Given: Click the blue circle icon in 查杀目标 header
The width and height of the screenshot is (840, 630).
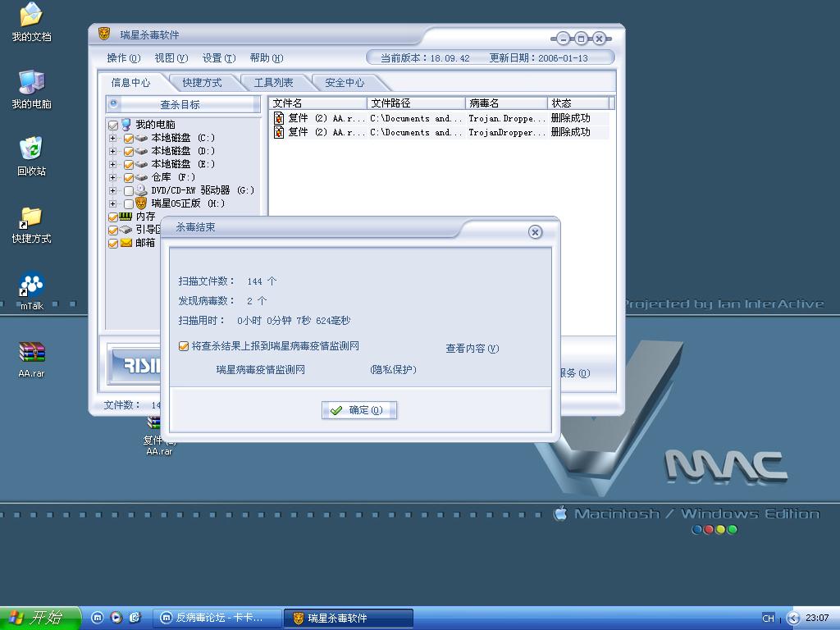Looking at the screenshot, I should tap(113, 103).
